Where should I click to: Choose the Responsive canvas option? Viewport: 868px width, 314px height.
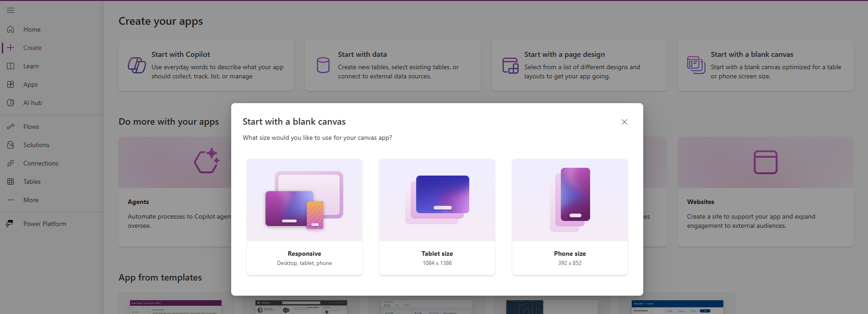pyautogui.click(x=304, y=217)
